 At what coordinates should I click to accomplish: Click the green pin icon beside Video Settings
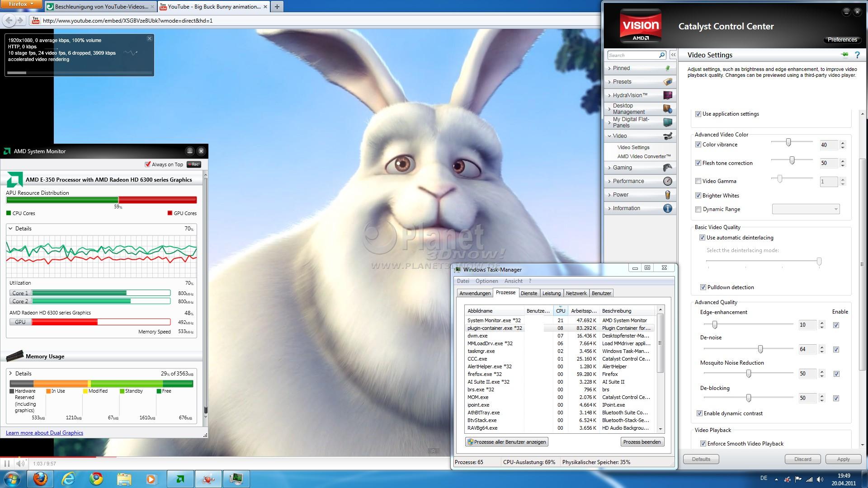point(844,55)
